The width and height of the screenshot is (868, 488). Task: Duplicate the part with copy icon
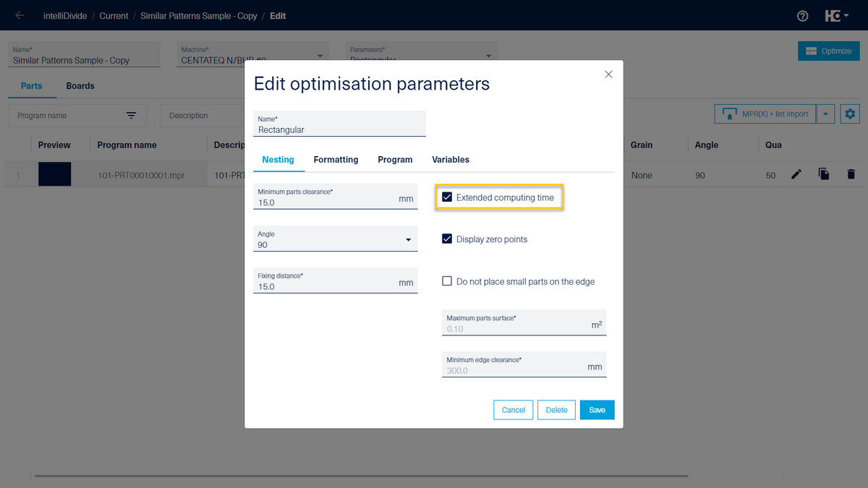(x=823, y=174)
